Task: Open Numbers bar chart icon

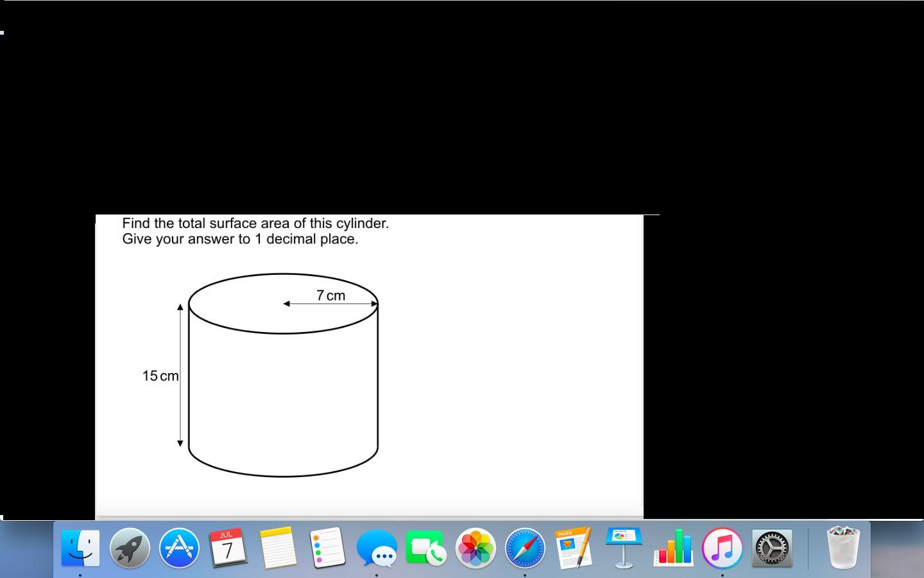Action: coord(673,548)
